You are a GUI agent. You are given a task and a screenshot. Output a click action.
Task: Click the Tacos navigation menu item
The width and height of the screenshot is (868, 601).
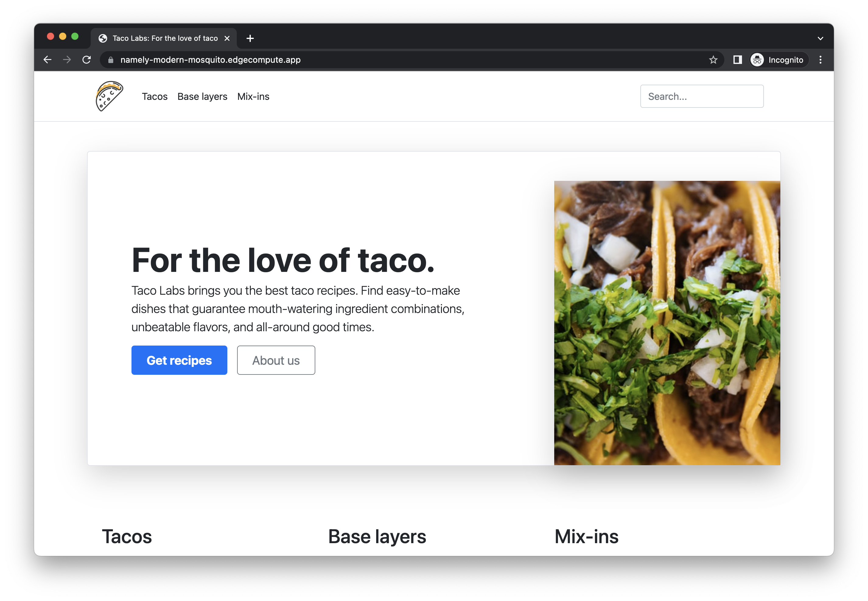[154, 96]
